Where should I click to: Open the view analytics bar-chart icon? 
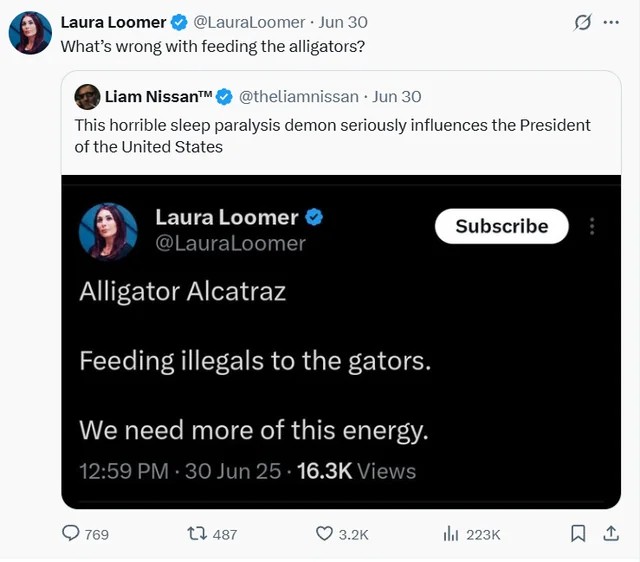click(x=451, y=534)
